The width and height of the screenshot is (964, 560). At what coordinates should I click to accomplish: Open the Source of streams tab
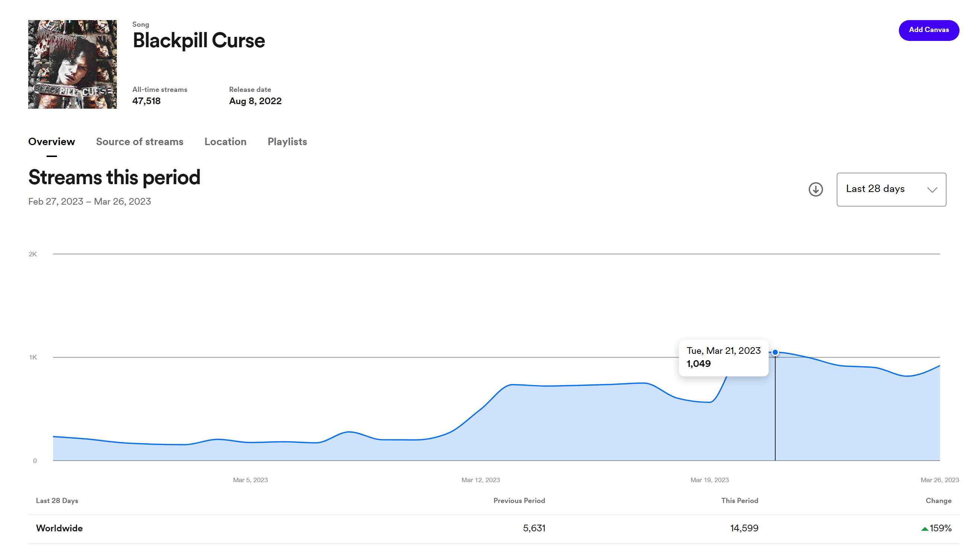140,141
